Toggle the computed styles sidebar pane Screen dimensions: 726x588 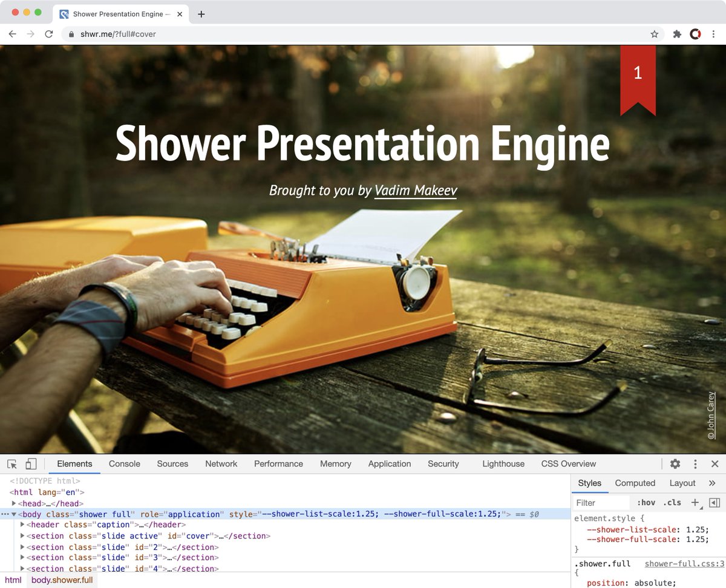(715, 503)
